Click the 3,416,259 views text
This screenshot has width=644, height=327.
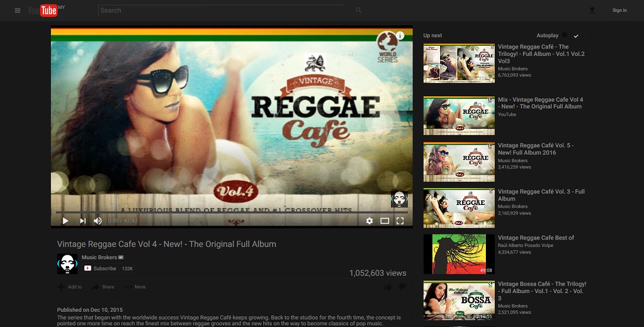pyautogui.click(x=514, y=167)
